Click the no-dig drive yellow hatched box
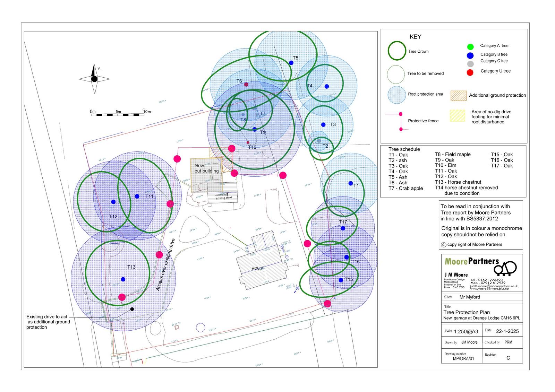555x392 pixels. point(457,116)
